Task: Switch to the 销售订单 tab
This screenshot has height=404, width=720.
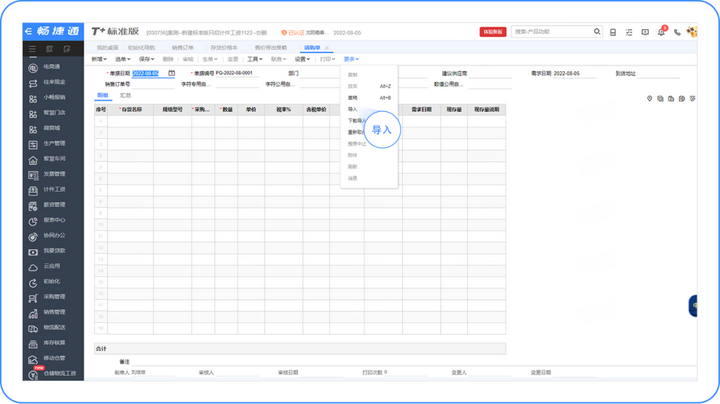Action: (183, 48)
